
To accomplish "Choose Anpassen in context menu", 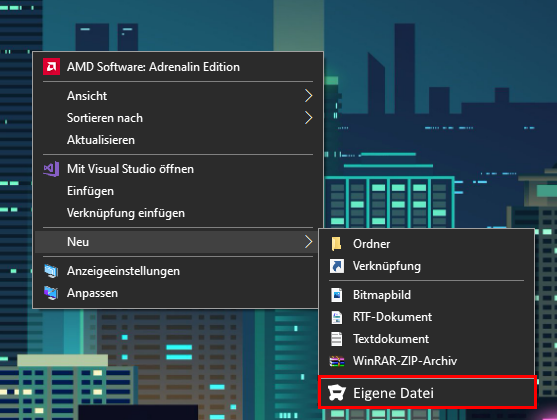I will pyautogui.click(x=177, y=293).
